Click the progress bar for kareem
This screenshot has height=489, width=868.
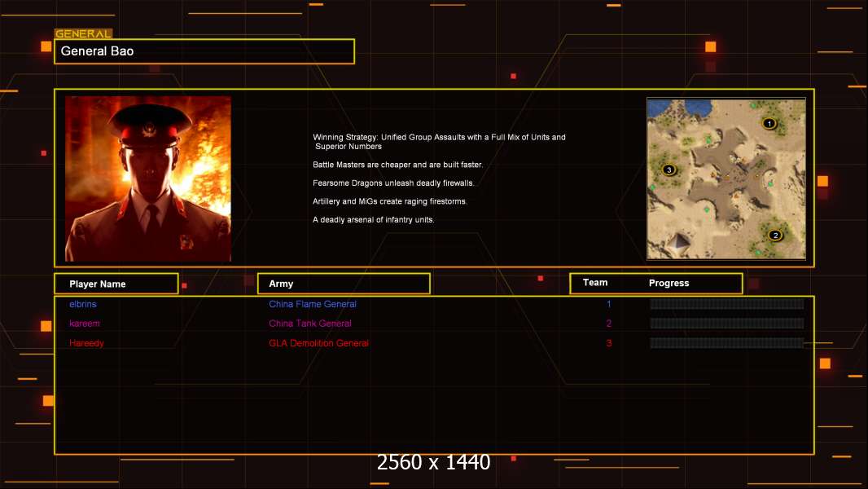[727, 324]
